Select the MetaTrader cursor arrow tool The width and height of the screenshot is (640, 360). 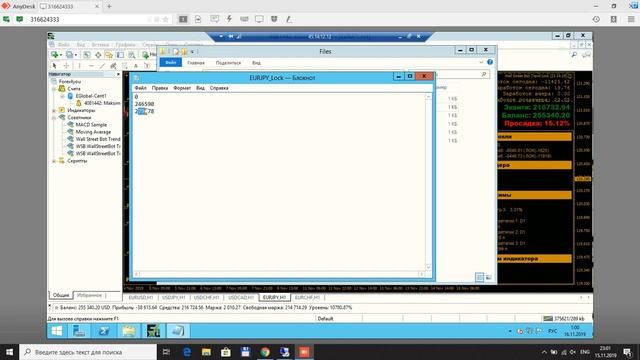[x=54, y=65]
